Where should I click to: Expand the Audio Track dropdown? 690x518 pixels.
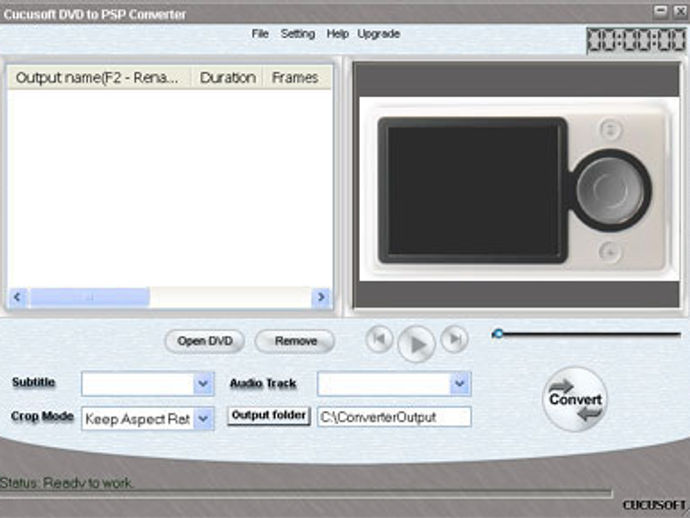460,384
